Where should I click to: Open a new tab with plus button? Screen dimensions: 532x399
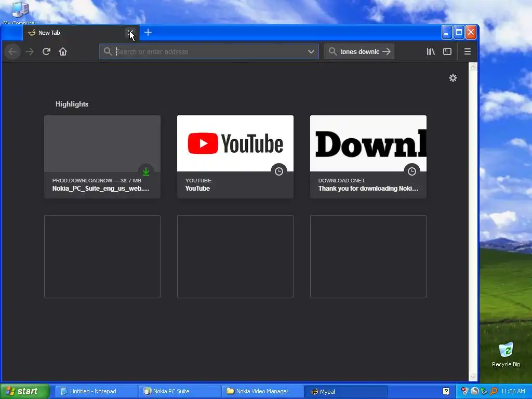[x=148, y=33]
